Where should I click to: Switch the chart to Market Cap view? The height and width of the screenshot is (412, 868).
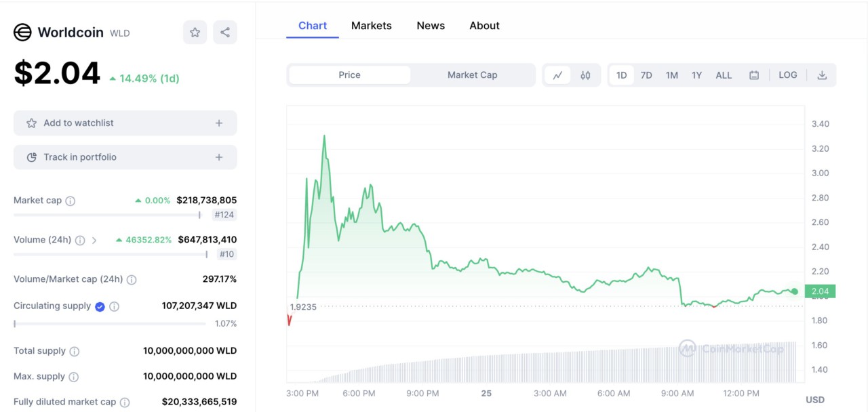click(x=472, y=75)
